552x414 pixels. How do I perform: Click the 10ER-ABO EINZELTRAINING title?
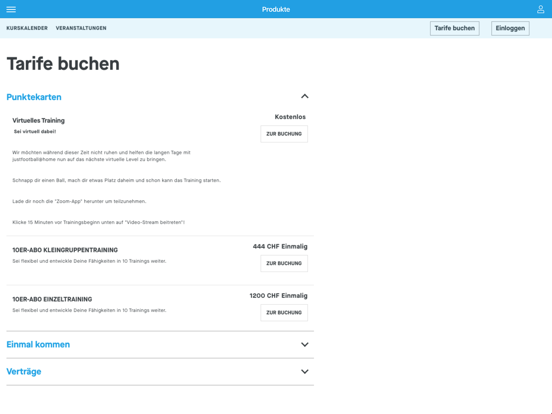pyautogui.click(x=52, y=299)
